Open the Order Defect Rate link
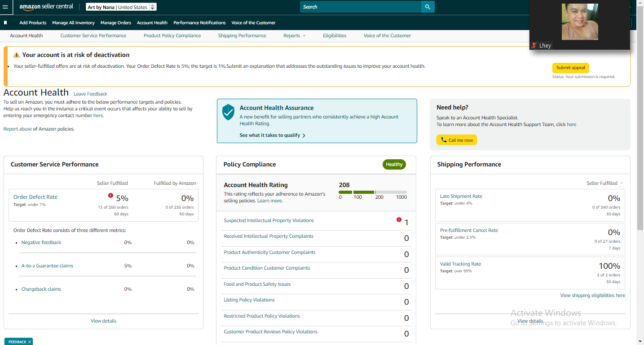Viewport: 644px width, 345px height. click(35, 197)
